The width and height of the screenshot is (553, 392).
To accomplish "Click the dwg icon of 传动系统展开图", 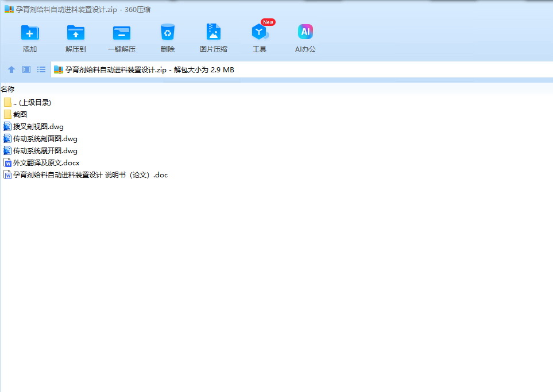I will (x=7, y=150).
